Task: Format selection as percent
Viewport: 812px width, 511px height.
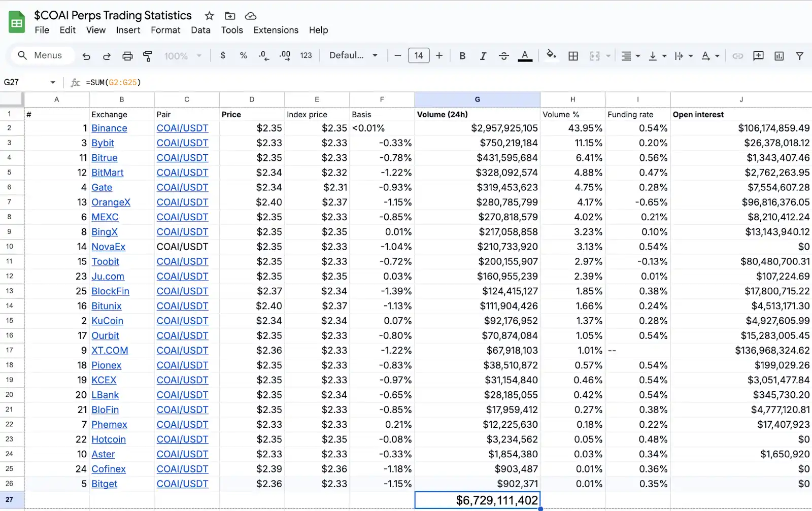Action: point(244,56)
